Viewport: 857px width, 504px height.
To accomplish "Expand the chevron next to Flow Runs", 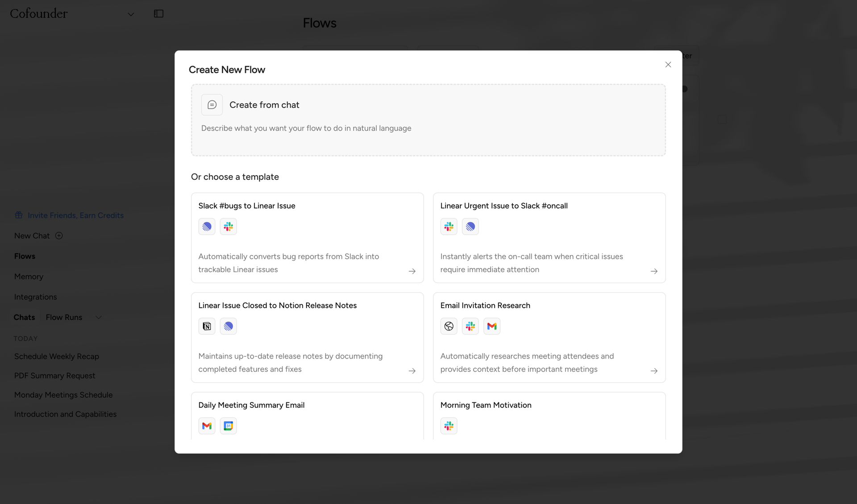I will pyautogui.click(x=99, y=317).
